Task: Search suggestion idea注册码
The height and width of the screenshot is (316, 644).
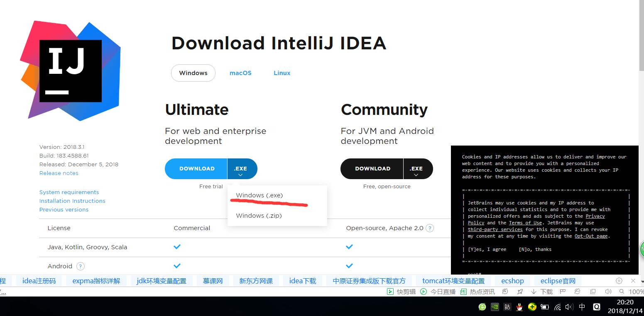Action: [x=39, y=281]
